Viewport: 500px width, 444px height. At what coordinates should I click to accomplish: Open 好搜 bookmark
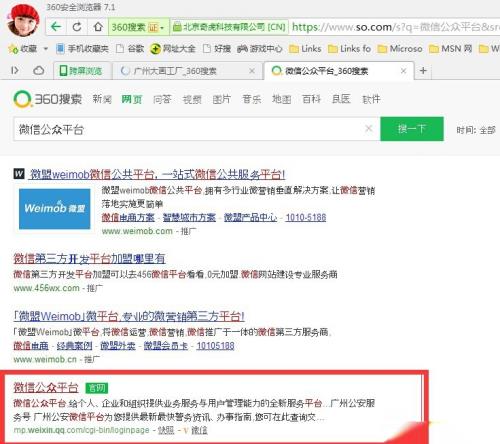coord(217,49)
